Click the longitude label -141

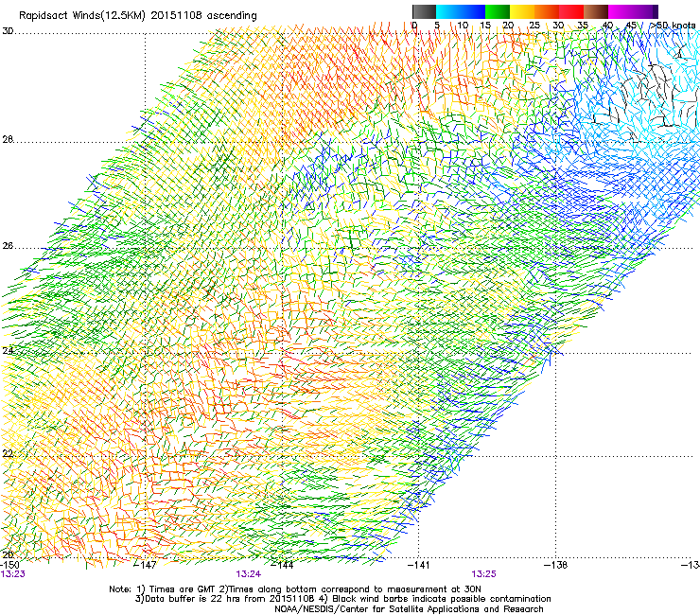click(x=418, y=565)
